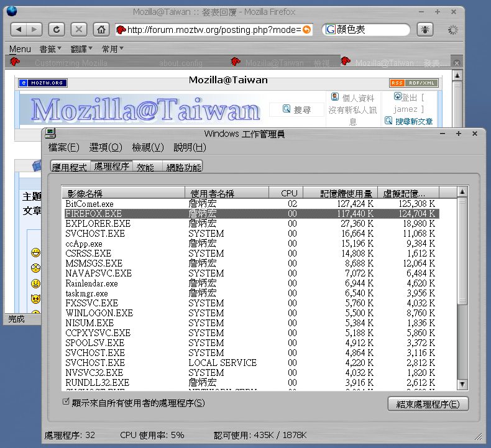The width and height of the screenshot is (491, 448).
Task: Toggle show processes from all users checkbox
Action: point(67,403)
